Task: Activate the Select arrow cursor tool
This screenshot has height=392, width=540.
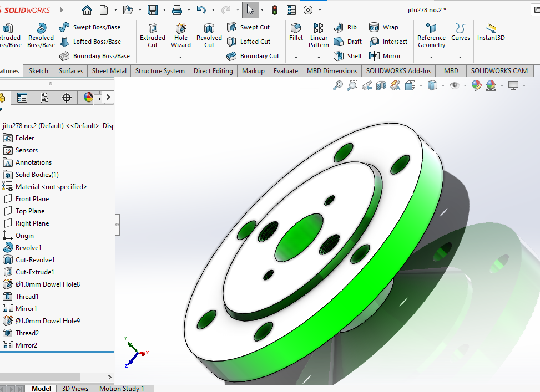Action: pos(250,10)
